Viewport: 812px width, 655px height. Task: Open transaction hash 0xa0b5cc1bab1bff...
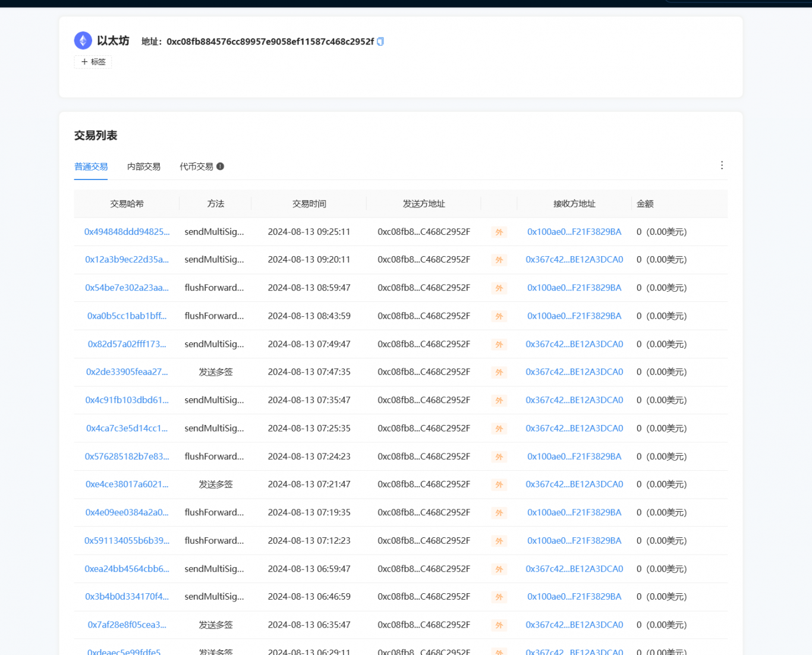pos(127,316)
